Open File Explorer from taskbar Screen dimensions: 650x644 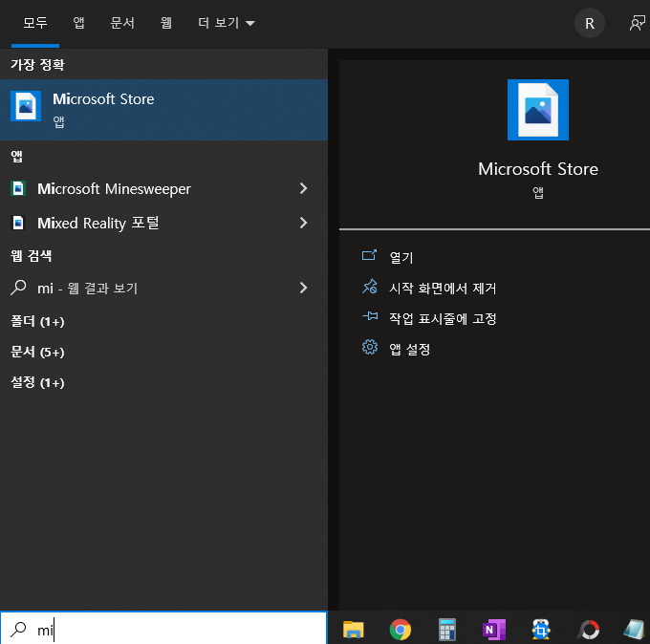[x=353, y=630]
